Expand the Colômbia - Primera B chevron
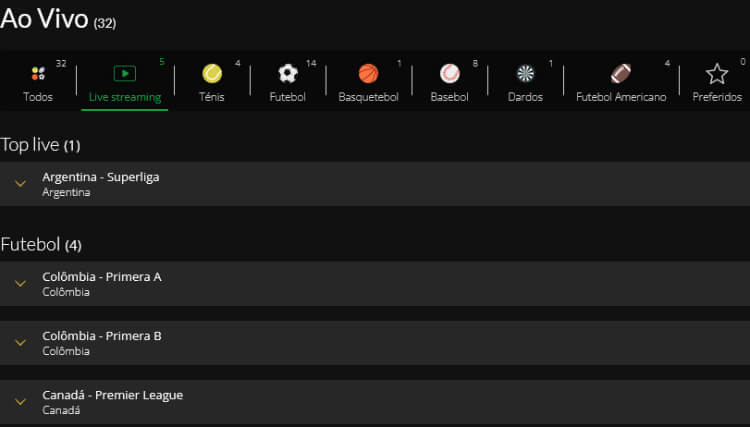750x427 pixels. [20, 342]
